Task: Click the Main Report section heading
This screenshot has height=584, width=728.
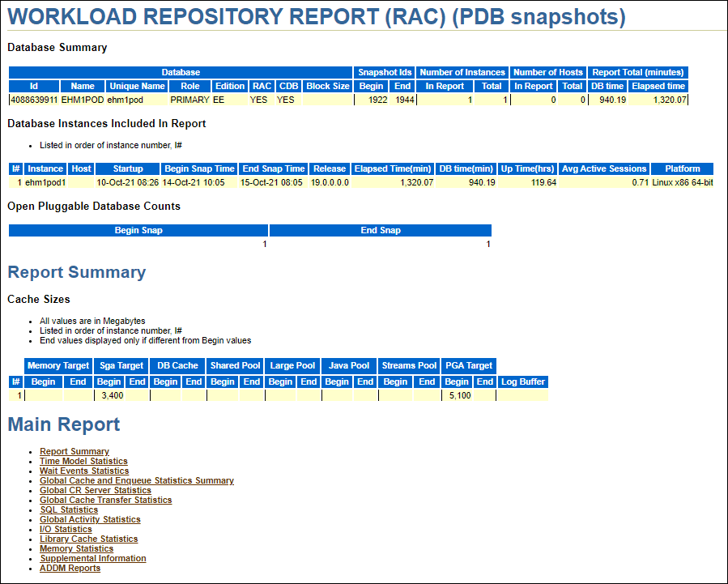Action: pos(63,424)
